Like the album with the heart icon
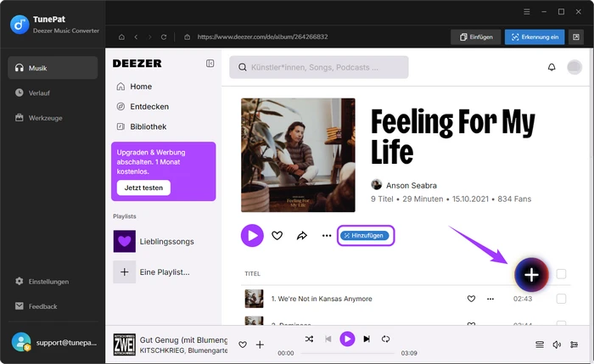This screenshot has width=594, height=364. (x=277, y=236)
